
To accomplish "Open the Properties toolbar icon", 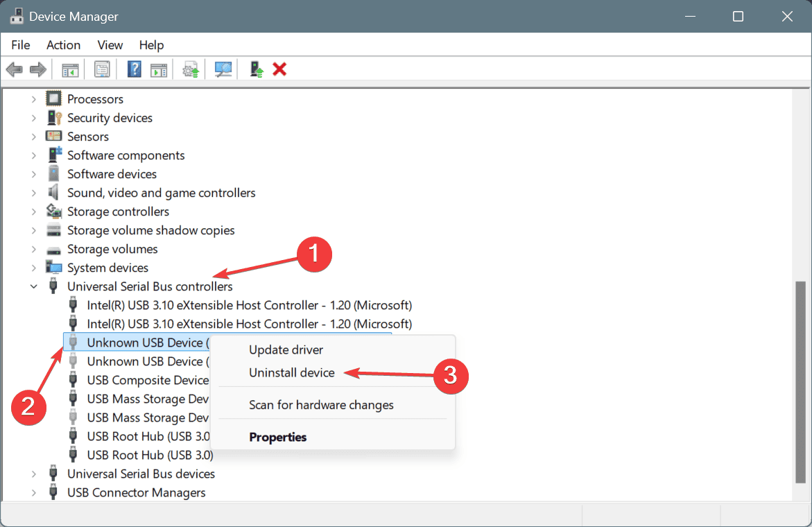I will click(x=102, y=69).
